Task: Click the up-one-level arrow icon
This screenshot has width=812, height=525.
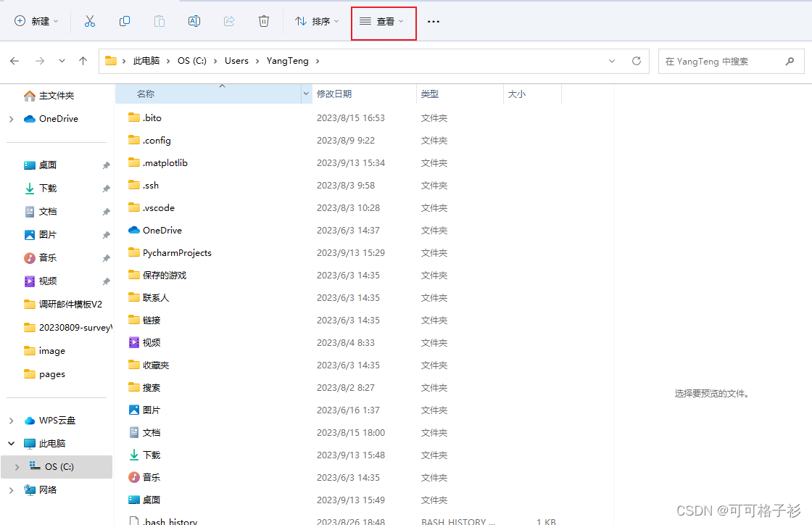Action: point(83,61)
